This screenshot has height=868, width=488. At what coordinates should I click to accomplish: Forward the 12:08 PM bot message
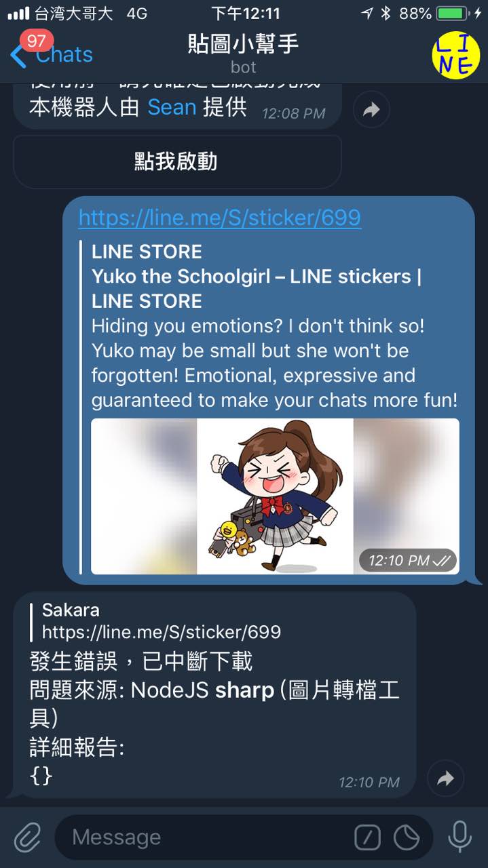(x=371, y=110)
